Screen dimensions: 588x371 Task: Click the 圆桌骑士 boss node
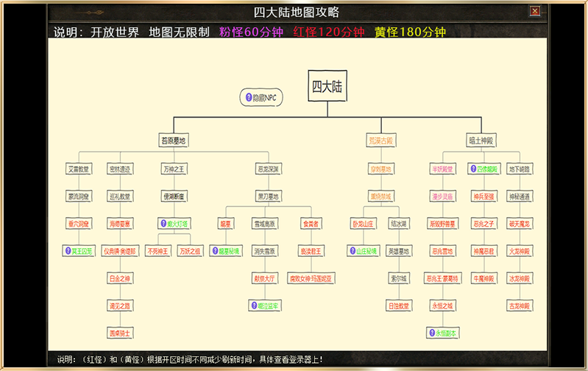click(120, 333)
